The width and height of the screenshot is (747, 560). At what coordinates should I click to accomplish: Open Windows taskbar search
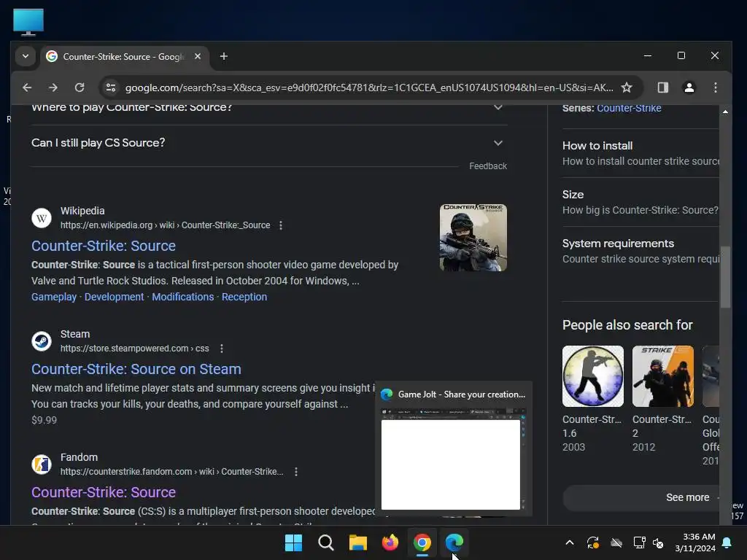coord(326,542)
